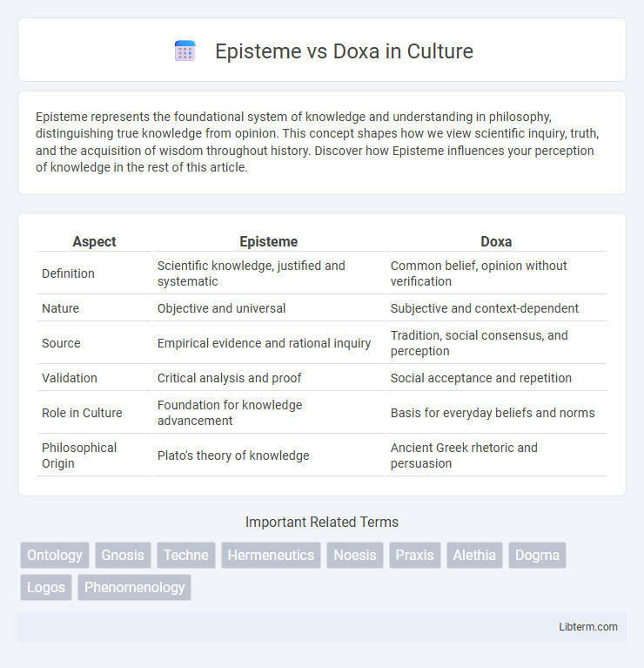
Task: Click 'Ancient Greek rhetoric and persuasion' cell
Action: [x=496, y=455]
